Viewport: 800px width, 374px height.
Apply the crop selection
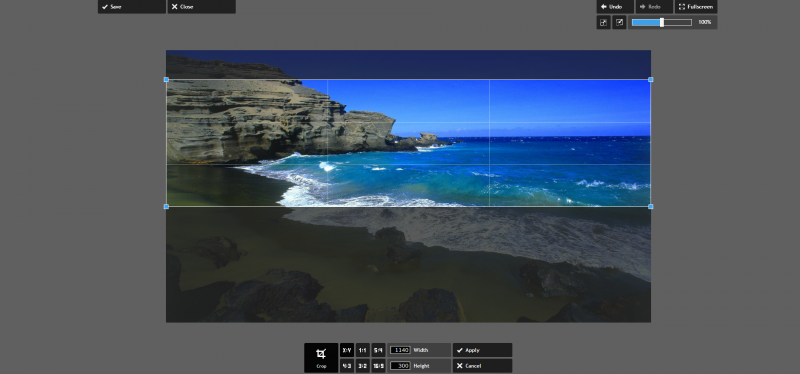[x=482, y=350]
